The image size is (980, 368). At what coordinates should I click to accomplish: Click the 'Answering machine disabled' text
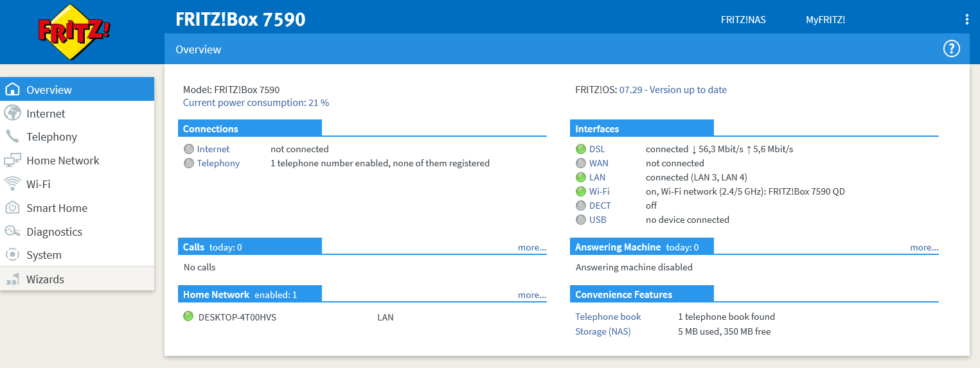tap(634, 267)
